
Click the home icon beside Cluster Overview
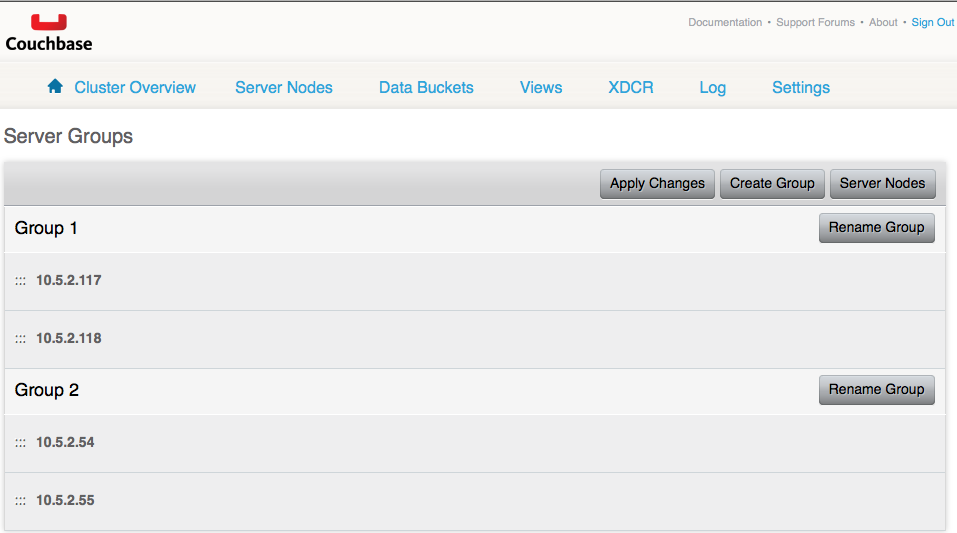pyautogui.click(x=55, y=87)
